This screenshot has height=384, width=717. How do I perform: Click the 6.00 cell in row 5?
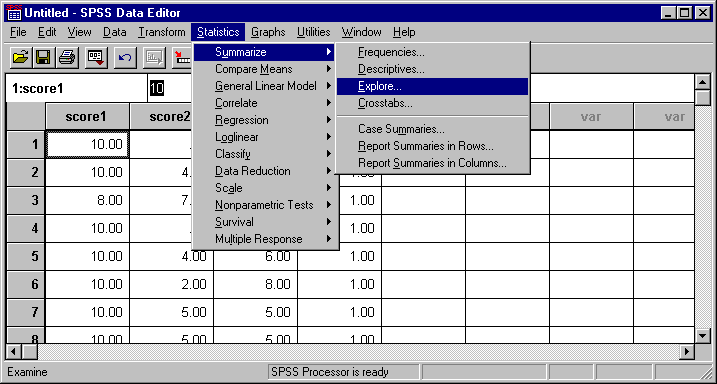pos(256,256)
